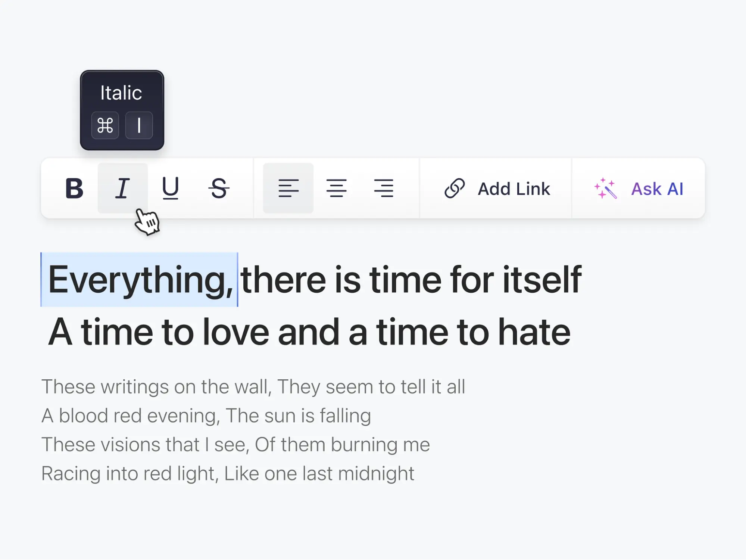
Task: Align text to the right
Action: 384,188
